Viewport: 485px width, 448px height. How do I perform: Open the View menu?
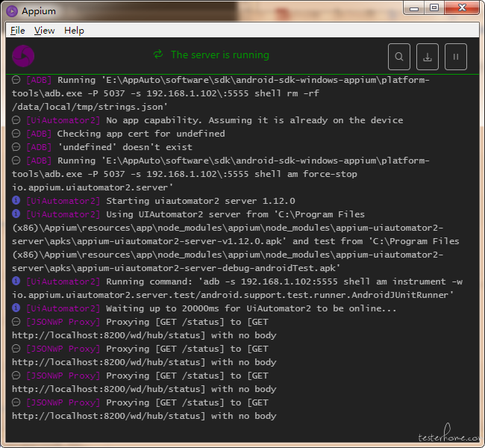tap(44, 31)
